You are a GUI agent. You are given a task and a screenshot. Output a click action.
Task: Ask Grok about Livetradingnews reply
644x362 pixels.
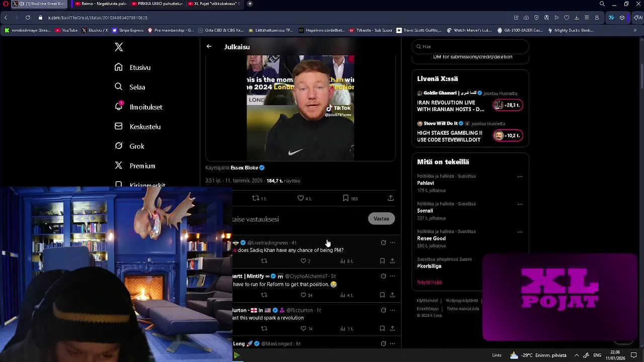tap(383, 243)
